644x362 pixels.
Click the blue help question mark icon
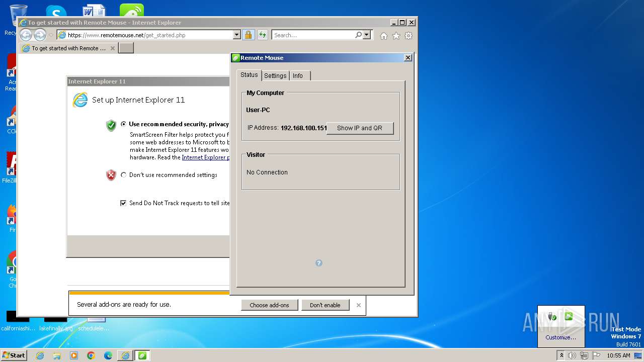tap(318, 263)
